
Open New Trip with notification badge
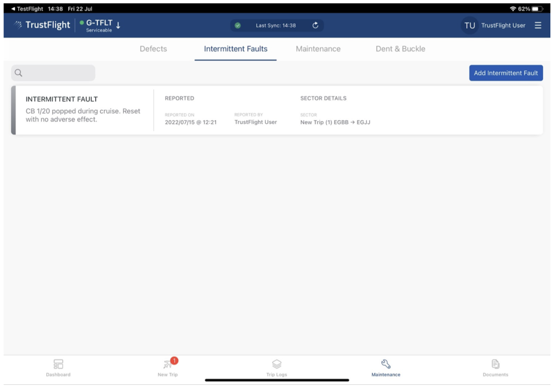(x=168, y=368)
